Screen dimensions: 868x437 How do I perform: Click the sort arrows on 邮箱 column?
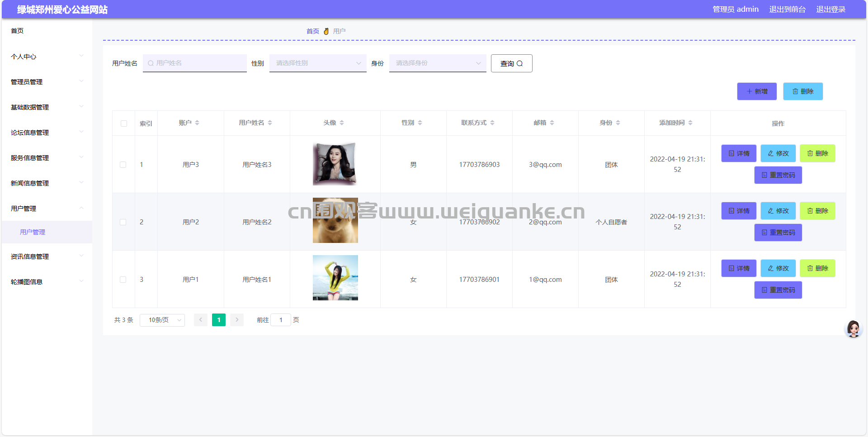click(552, 123)
